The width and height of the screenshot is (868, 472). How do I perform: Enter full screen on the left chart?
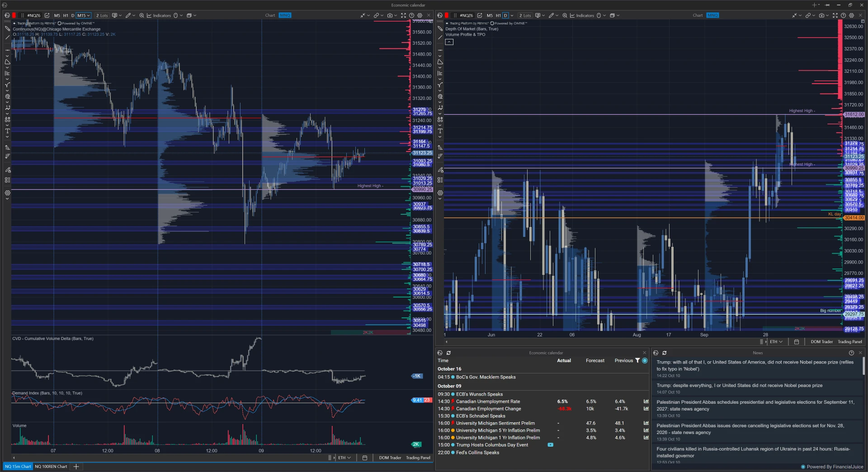pos(404,15)
